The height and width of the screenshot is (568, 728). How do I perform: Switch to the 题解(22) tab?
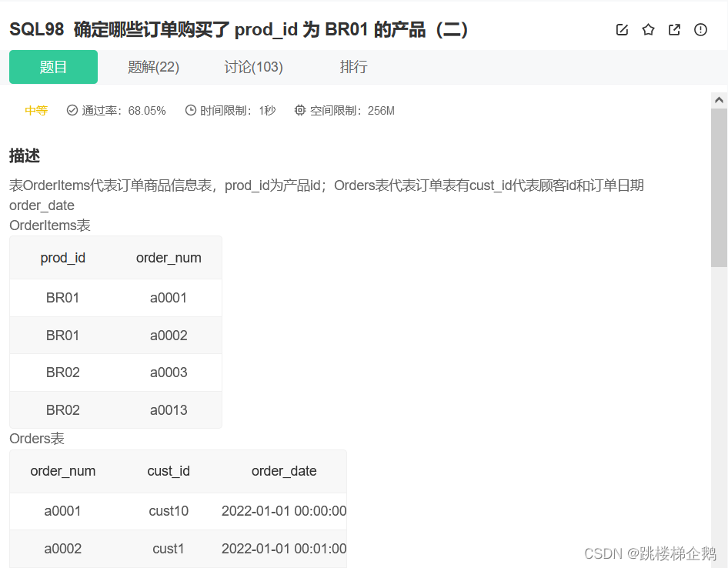(x=153, y=67)
